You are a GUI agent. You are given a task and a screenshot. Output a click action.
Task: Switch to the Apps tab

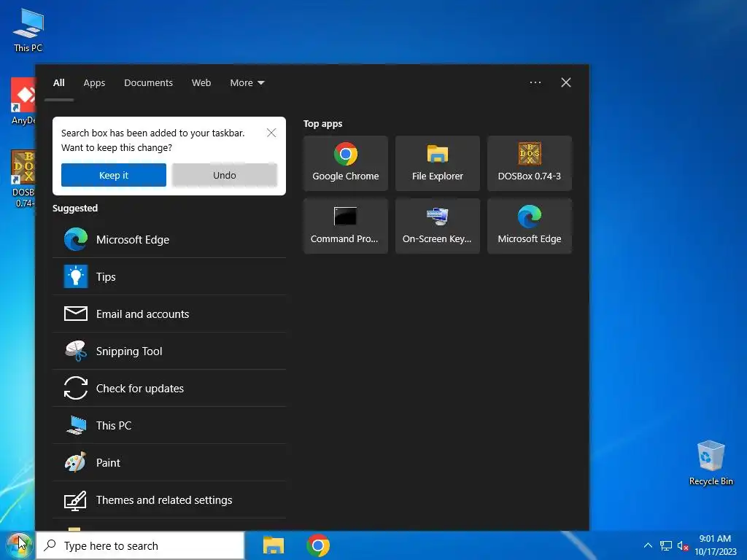click(94, 83)
